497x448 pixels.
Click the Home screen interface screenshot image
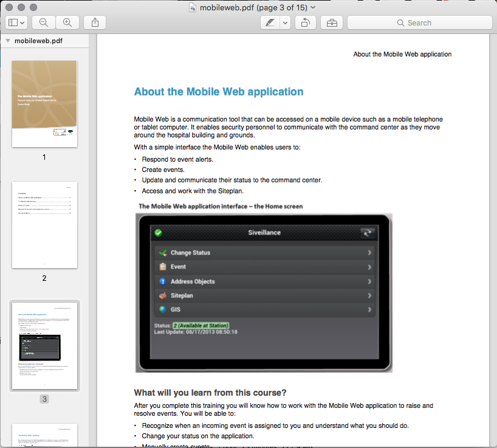coord(264,292)
